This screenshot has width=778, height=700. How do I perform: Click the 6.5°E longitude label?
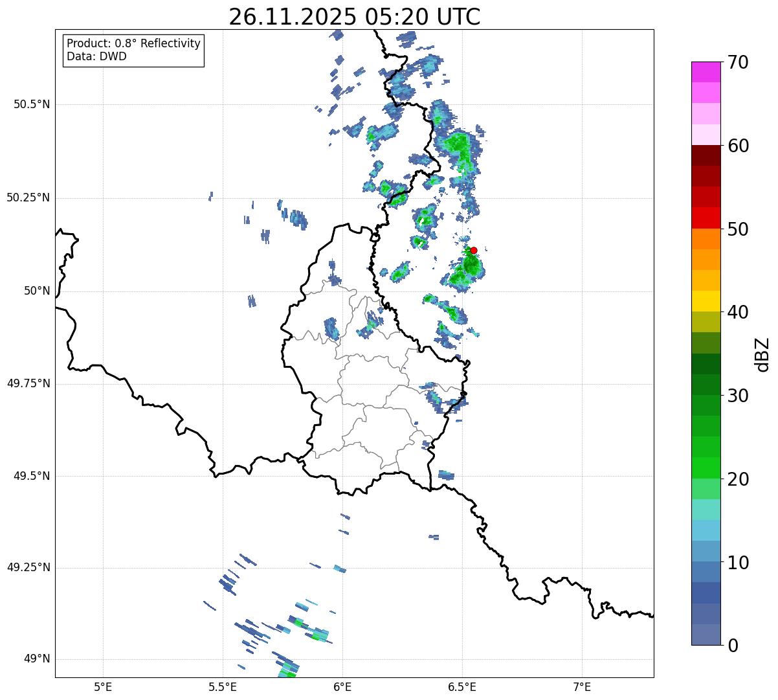click(x=462, y=687)
